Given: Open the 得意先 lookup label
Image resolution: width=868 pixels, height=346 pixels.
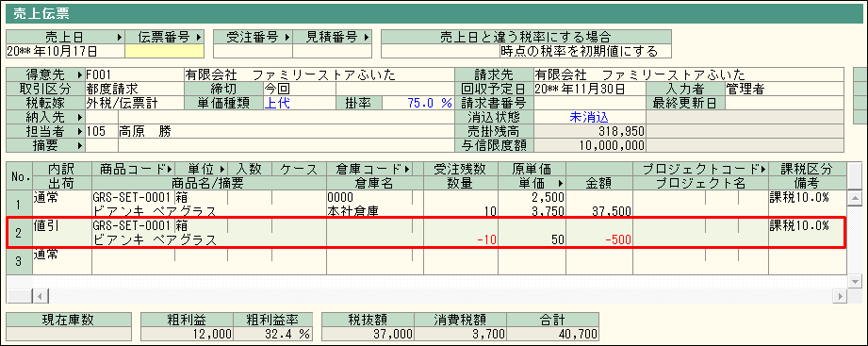Looking at the screenshot, I should click(x=46, y=74).
